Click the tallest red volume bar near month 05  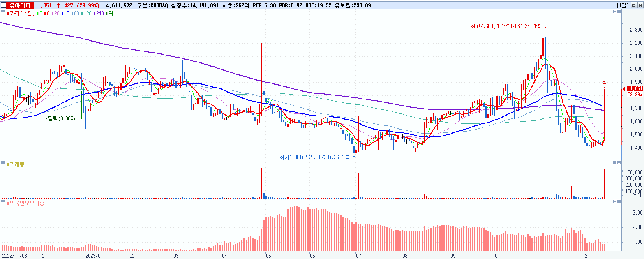261,183
